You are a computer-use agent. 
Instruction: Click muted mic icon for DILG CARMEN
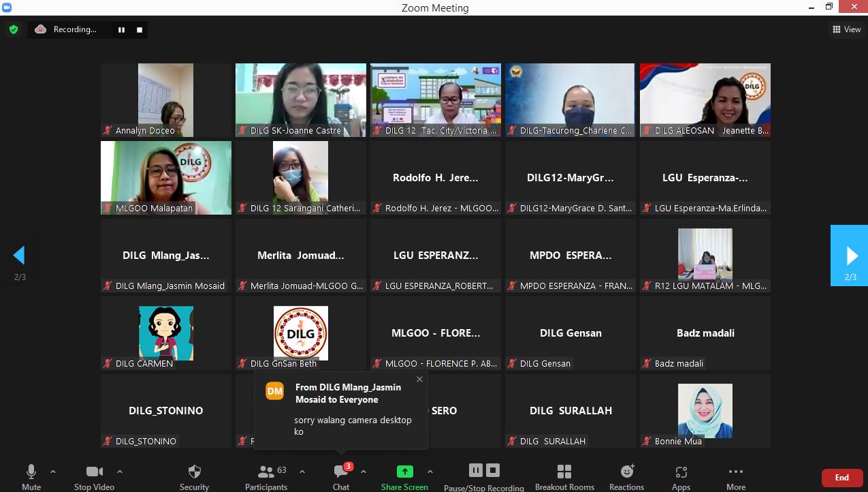(x=108, y=363)
